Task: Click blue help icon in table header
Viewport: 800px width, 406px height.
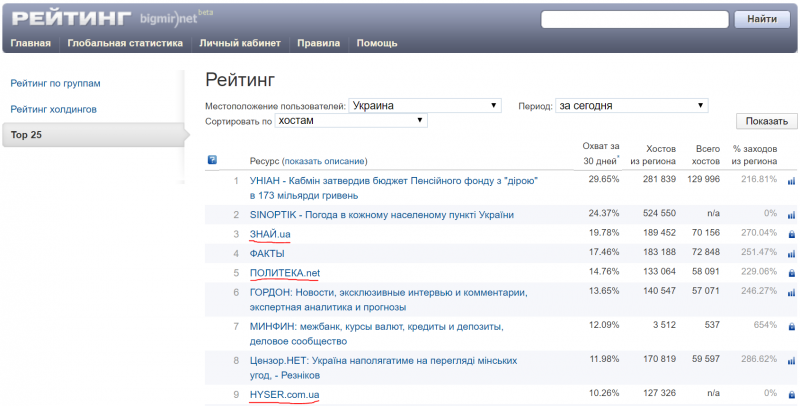Action: pyautogui.click(x=212, y=160)
